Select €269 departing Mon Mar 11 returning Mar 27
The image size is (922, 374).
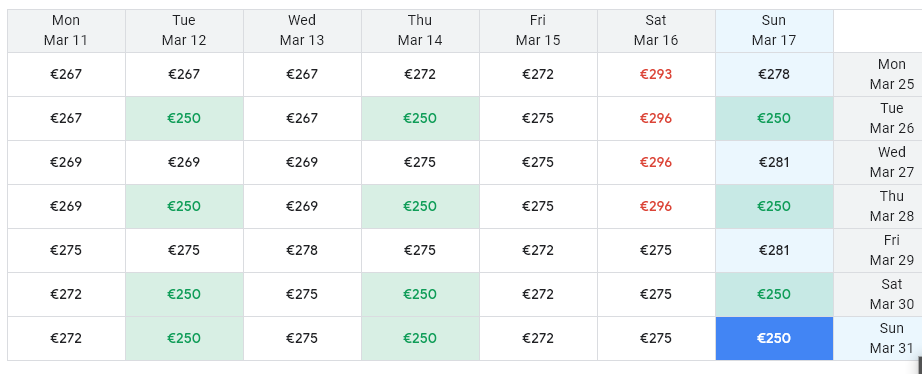(x=66, y=162)
